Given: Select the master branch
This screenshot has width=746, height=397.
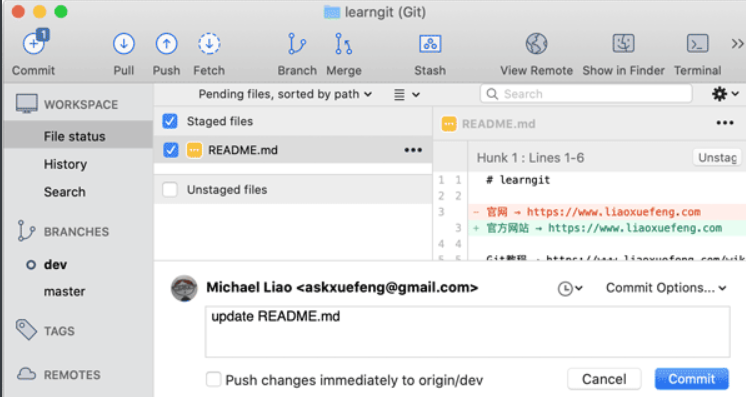Looking at the screenshot, I should click(x=64, y=291).
